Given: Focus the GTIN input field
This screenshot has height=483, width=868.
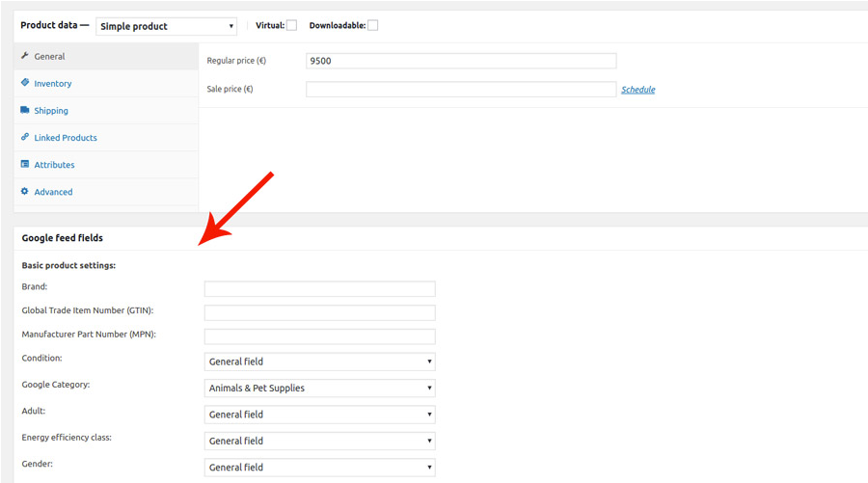Looking at the screenshot, I should point(319,312).
